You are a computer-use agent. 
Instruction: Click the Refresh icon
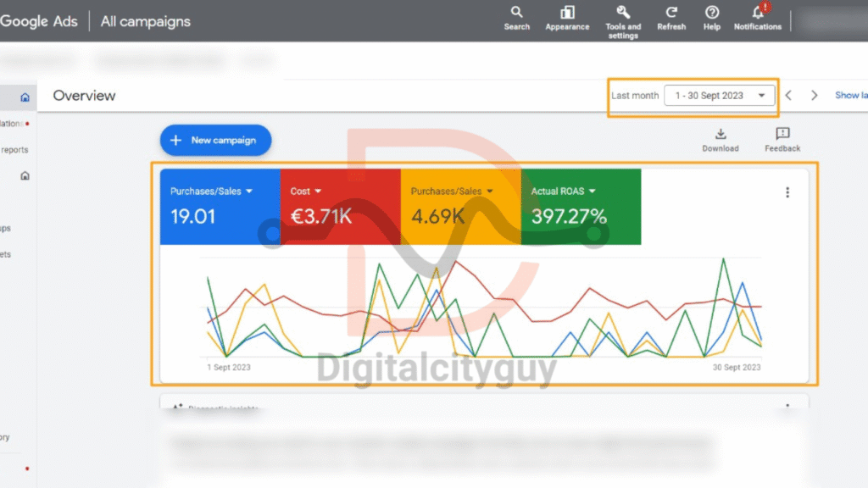coord(671,13)
